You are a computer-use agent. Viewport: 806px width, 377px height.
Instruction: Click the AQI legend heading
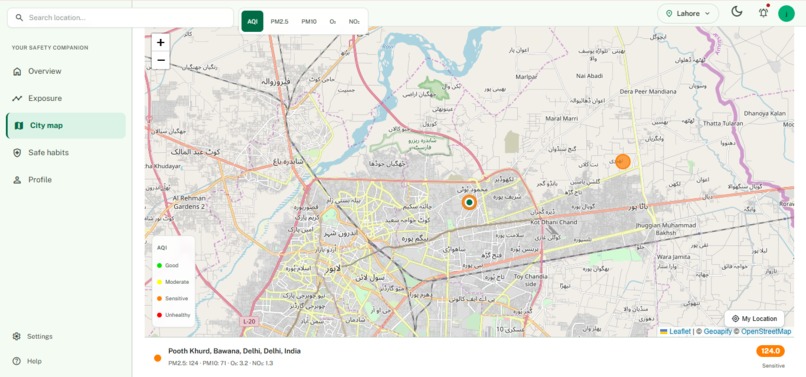click(162, 247)
